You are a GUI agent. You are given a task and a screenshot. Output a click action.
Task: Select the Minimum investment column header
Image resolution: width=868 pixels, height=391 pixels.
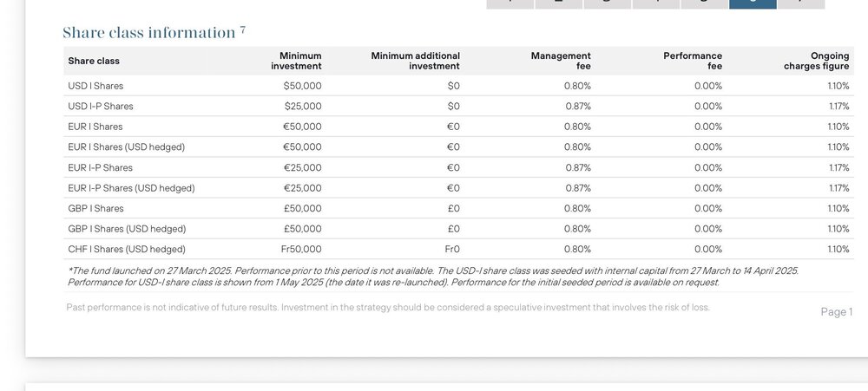pos(296,61)
